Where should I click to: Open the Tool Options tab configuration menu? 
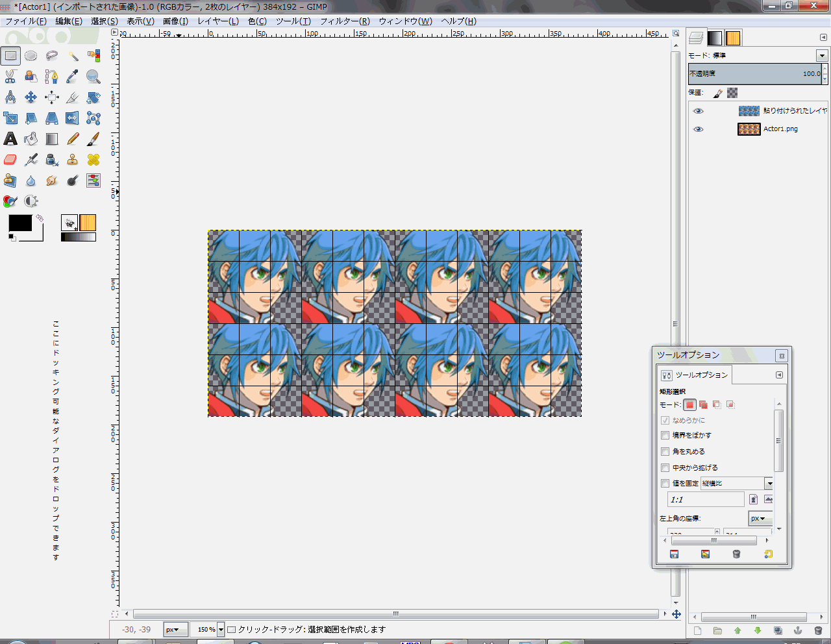(779, 375)
